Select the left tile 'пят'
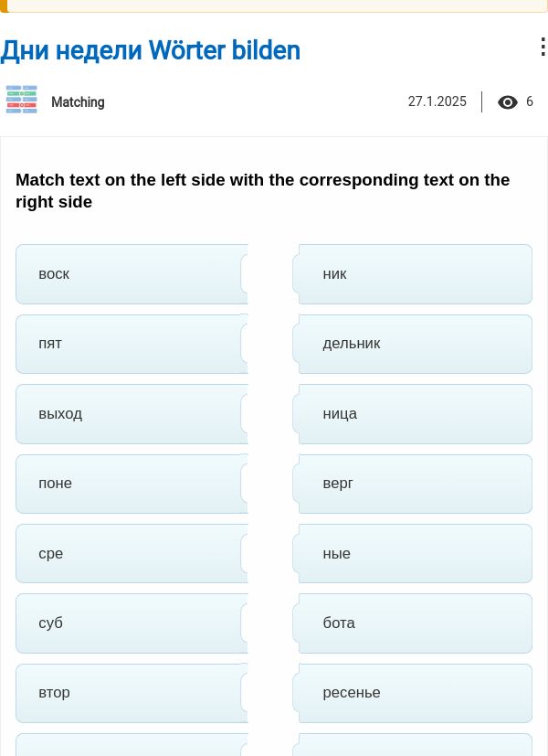Image resolution: width=548 pixels, height=756 pixels. coord(132,344)
